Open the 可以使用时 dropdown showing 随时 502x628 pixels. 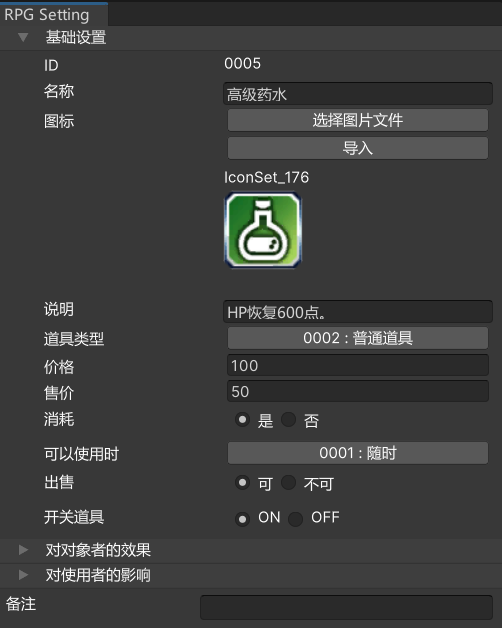tap(358, 453)
